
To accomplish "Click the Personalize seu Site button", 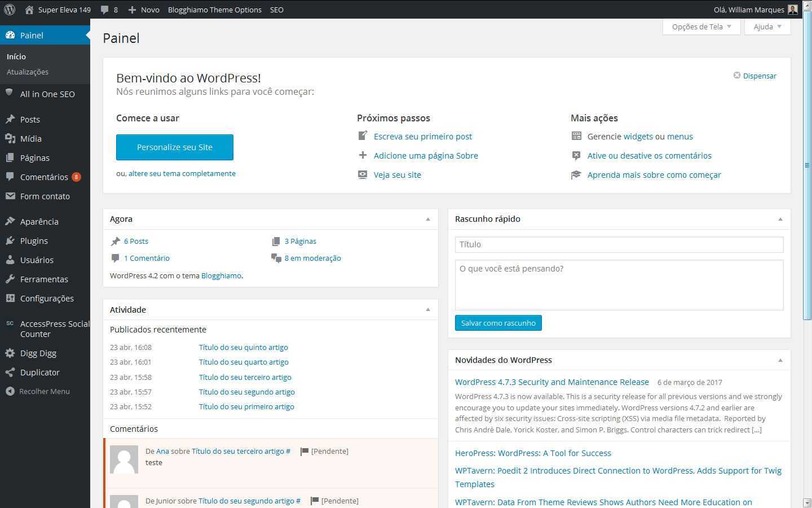I will coord(175,147).
